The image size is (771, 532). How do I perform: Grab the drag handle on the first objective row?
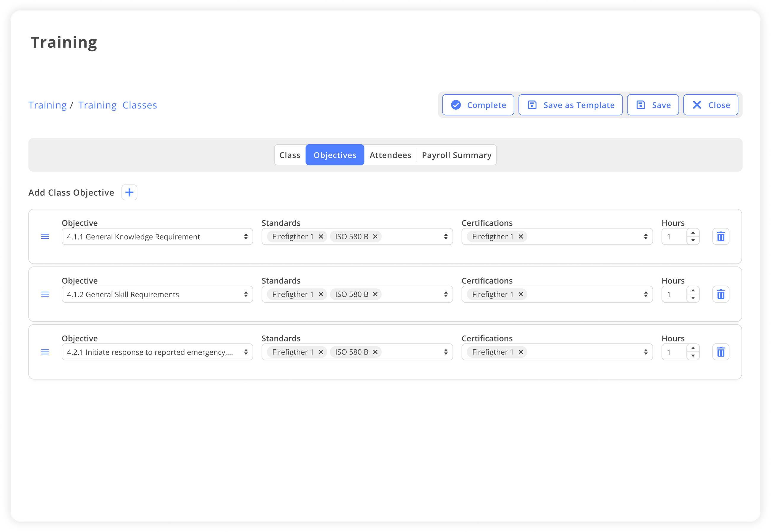pyautogui.click(x=45, y=236)
